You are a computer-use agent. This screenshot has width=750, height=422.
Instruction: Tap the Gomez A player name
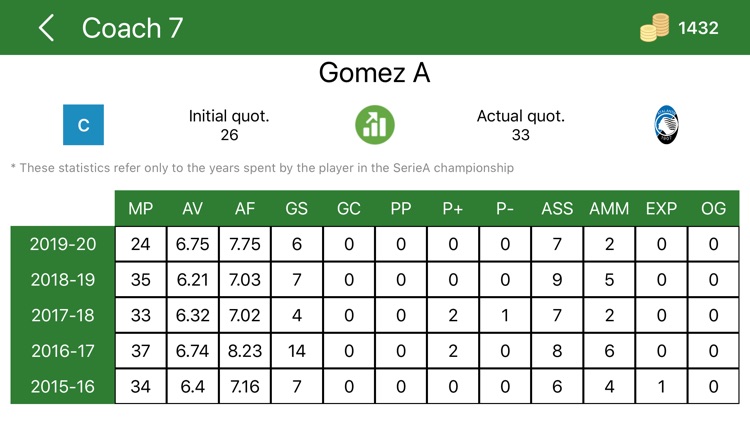[x=375, y=73]
